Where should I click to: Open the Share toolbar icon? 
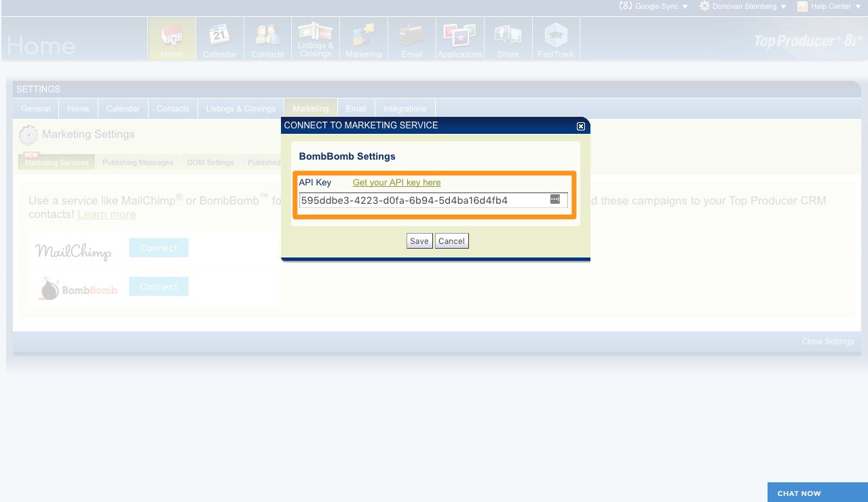point(508,39)
